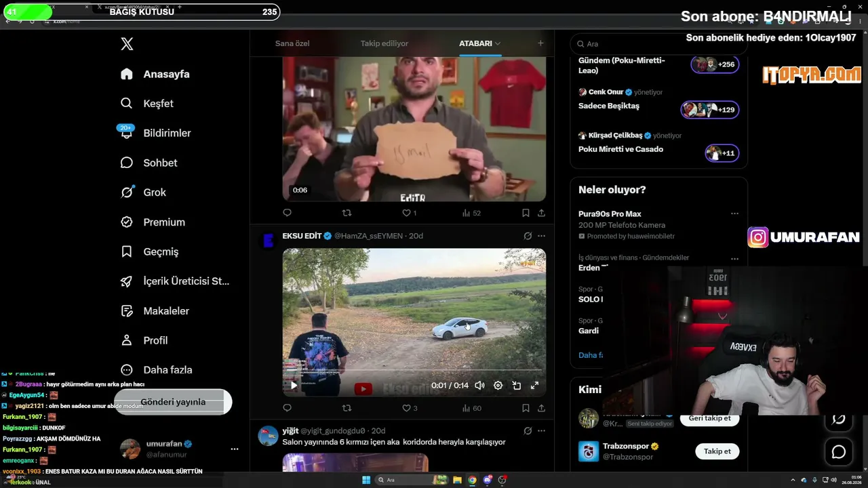Share the post with 60 views
The width and height of the screenshot is (868, 488).
tap(541, 408)
